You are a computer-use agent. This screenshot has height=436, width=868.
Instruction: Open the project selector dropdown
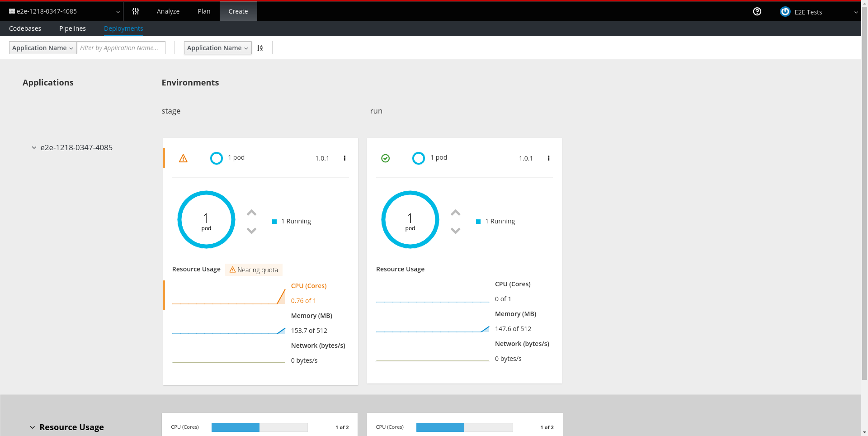[x=63, y=11]
